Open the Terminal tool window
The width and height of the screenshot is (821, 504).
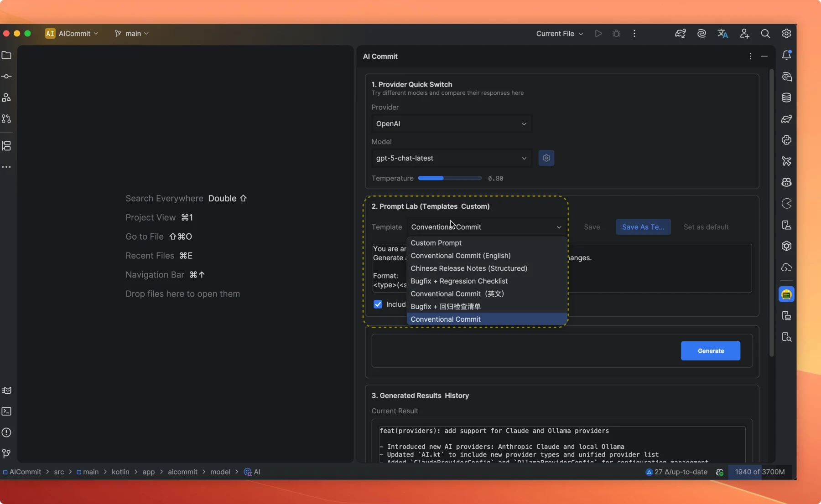coord(7,411)
